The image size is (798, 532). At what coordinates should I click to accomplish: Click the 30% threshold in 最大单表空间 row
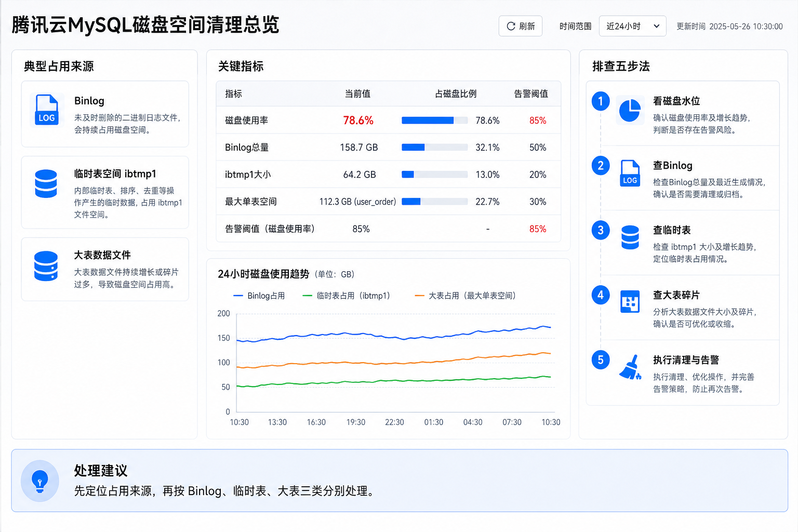point(538,202)
